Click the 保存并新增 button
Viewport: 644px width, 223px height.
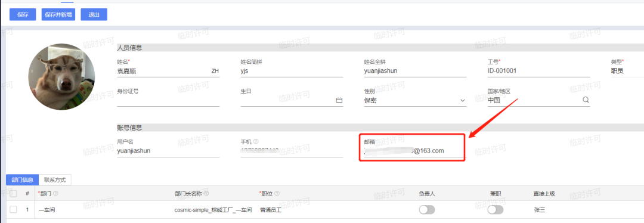point(58,14)
